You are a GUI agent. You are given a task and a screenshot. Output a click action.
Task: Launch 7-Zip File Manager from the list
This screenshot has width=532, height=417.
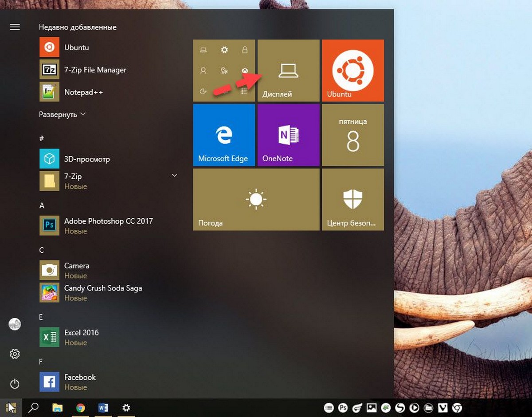(x=109, y=70)
